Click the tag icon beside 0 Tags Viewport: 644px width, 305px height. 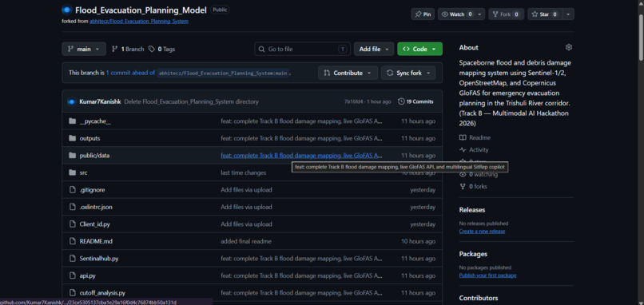pos(152,50)
